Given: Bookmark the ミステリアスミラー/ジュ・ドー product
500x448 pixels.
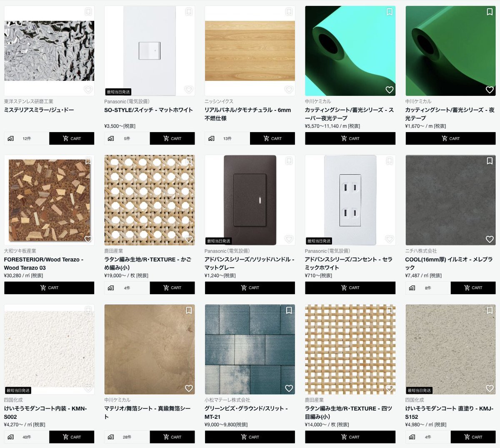Looking at the screenshot, I should pyautogui.click(x=88, y=12).
